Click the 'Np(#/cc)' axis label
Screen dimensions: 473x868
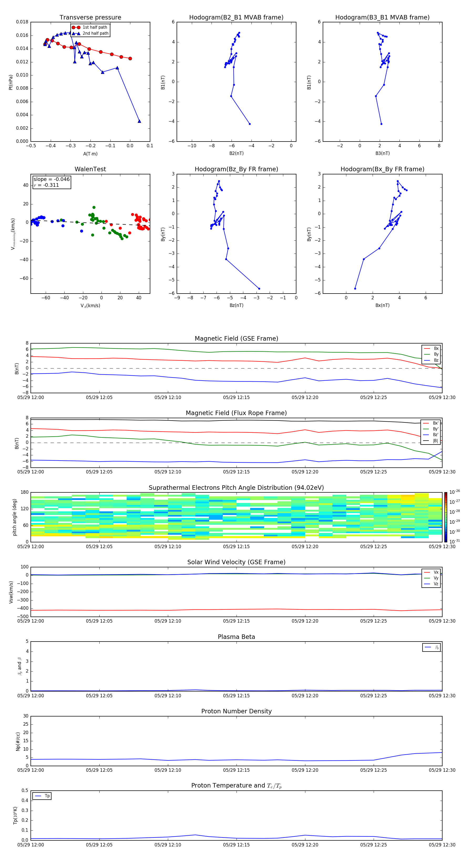pyautogui.click(x=18, y=741)
